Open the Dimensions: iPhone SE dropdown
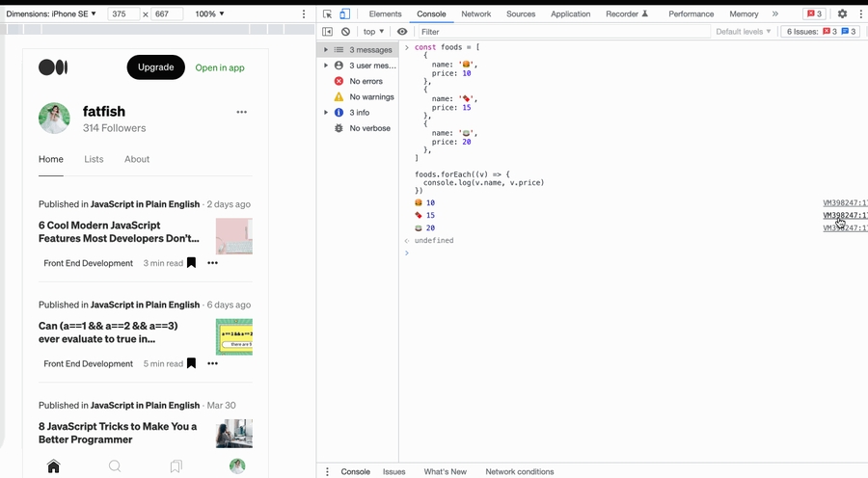The width and height of the screenshot is (868, 478). (52, 14)
